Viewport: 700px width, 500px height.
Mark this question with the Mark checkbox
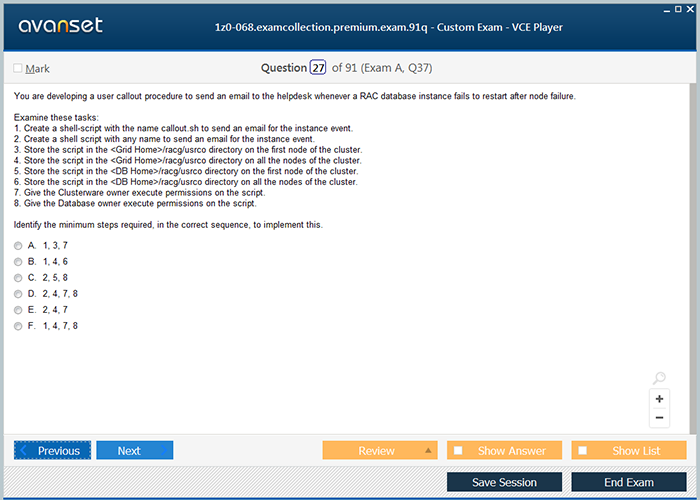tap(18, 69)
